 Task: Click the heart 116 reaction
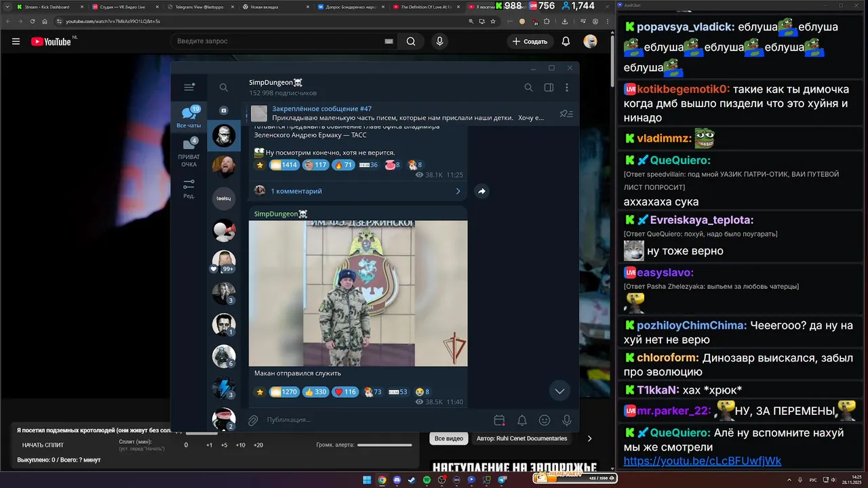click(x=346, y=392)
